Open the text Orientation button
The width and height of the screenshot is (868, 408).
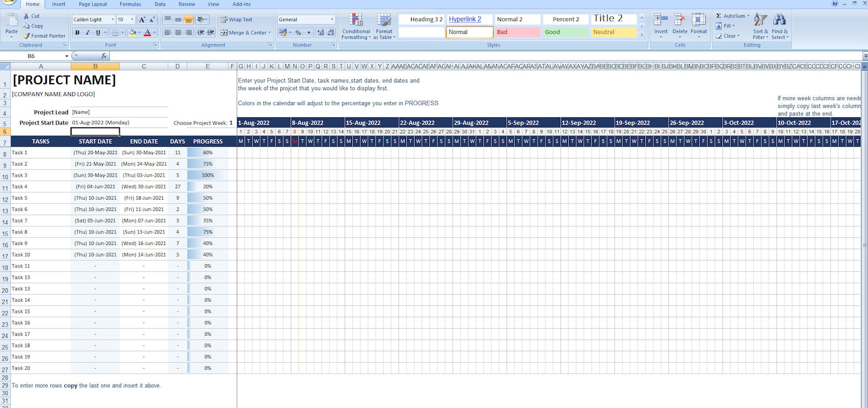202,20
